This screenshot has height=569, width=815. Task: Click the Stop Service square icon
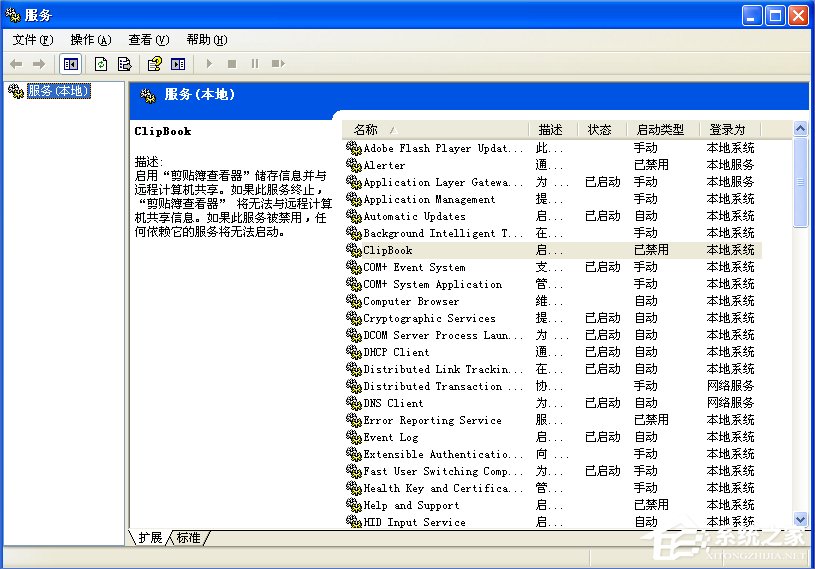pyautogui.click(x=232, y=64)
